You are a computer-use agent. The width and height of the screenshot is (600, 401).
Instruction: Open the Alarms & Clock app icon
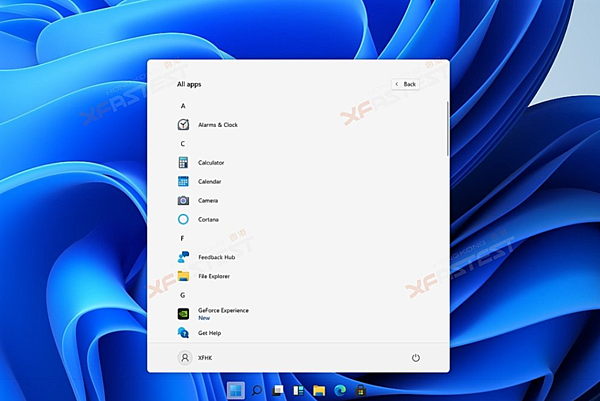pos(183,125)
